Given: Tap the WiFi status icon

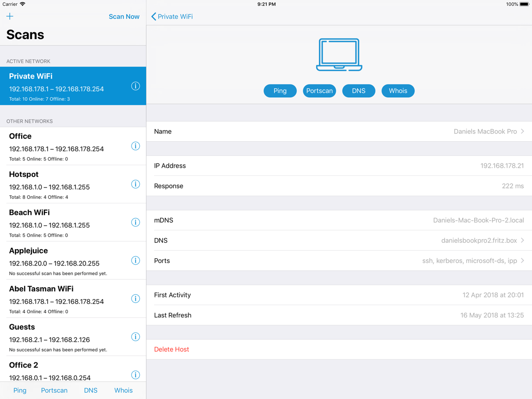Looking at the screenshot, I should tap(22, 4).
